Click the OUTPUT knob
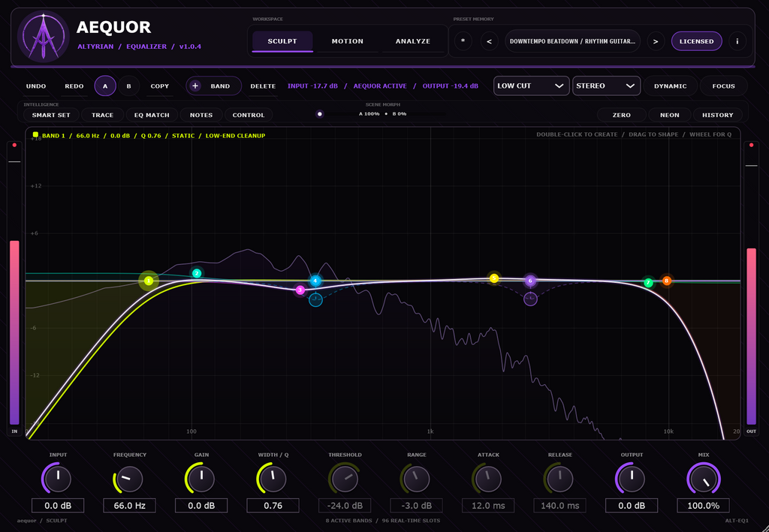This screenshot has width=769, height=532. [632, 479]
